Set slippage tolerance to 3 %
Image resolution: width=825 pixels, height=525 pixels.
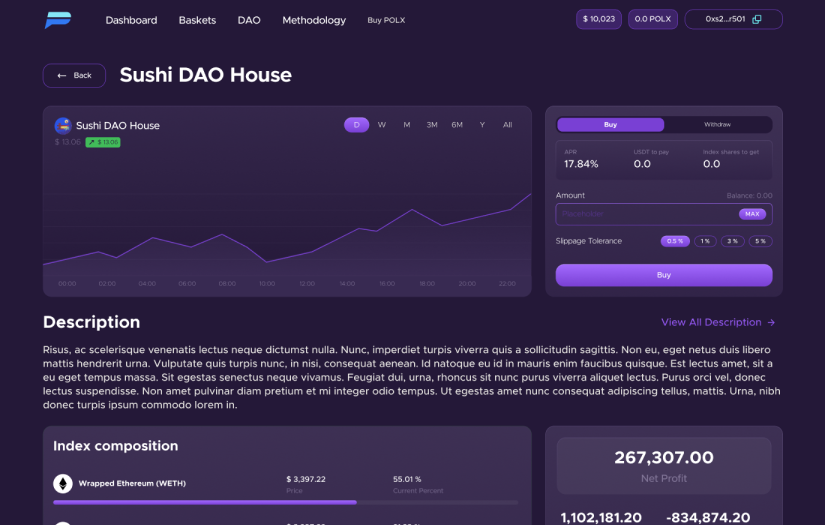point(732,241)
